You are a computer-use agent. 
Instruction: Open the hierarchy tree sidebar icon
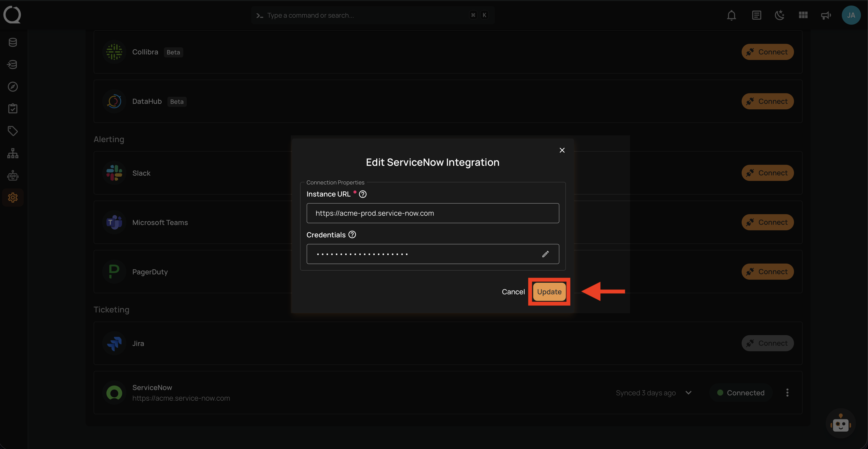[x=13, y=153]
